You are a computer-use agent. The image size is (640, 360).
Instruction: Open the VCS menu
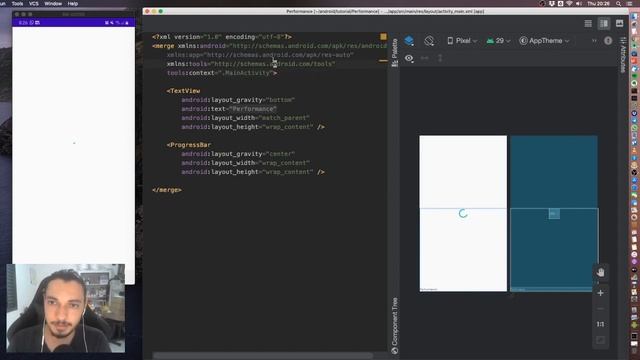pyautogui.click(x=33, y=3)
